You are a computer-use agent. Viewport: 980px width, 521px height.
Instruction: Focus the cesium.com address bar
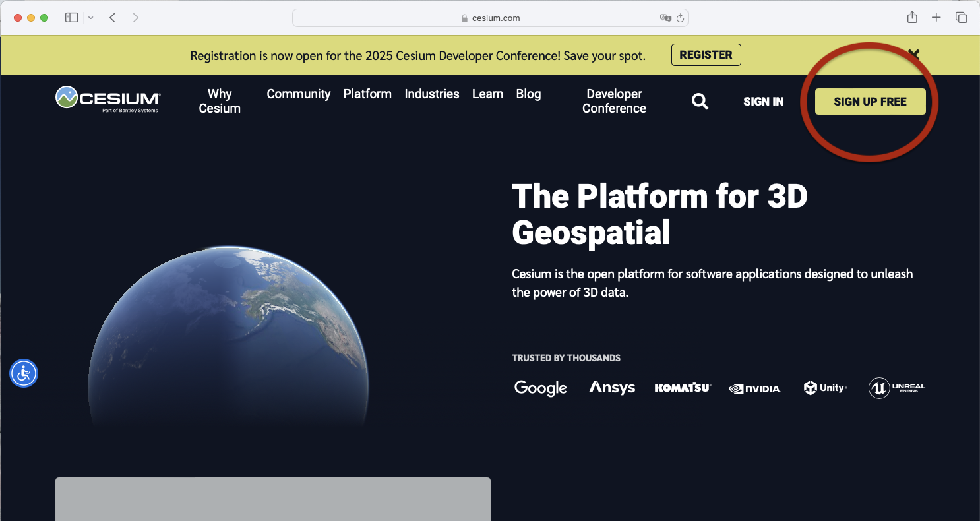[490, 18]
